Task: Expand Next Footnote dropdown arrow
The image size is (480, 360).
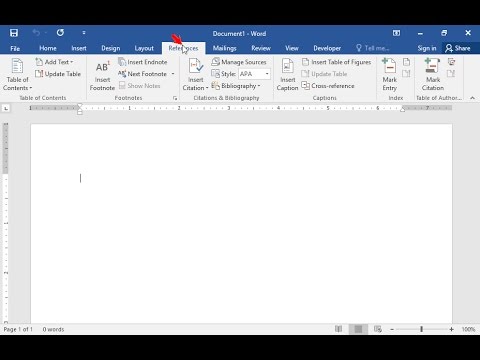Action: click(x=173, y=74)
